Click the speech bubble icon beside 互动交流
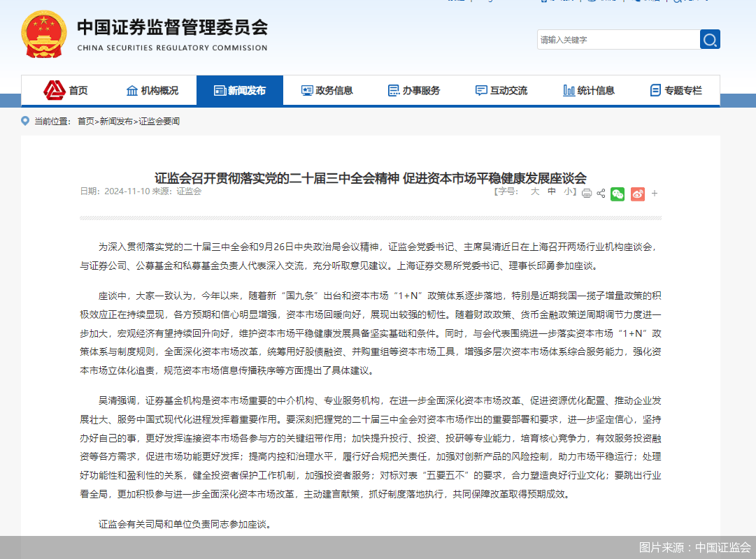 coord(480,90)
